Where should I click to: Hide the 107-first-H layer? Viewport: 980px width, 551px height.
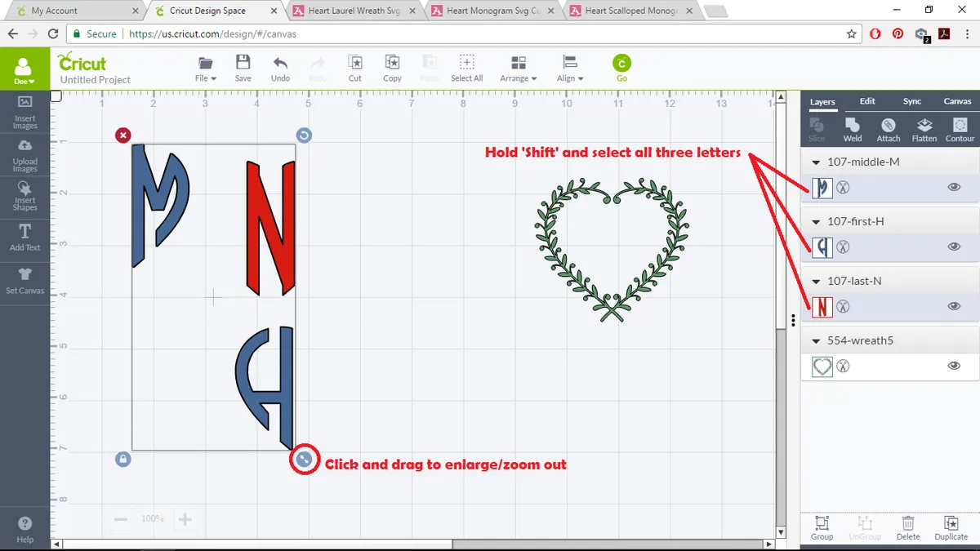tap(954, 247)
